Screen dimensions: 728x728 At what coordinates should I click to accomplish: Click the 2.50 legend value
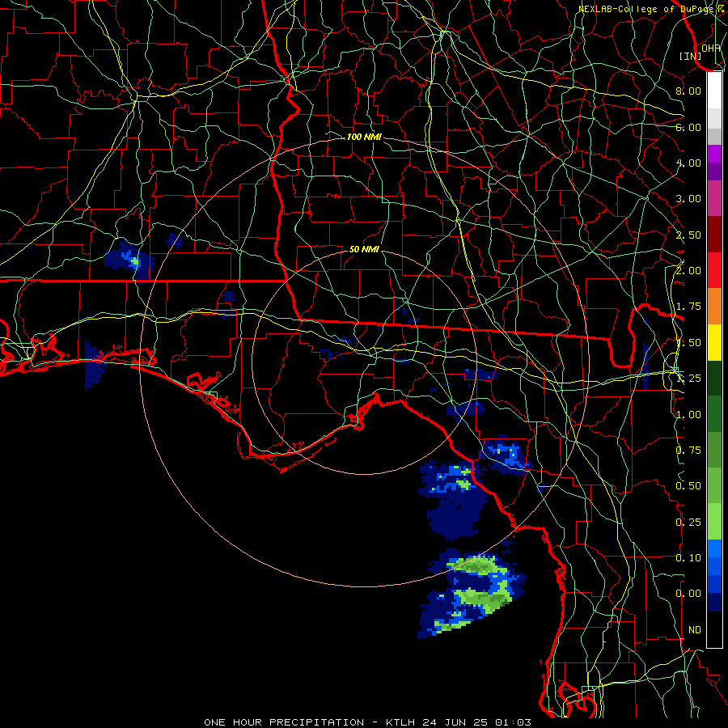pos(688,235)
